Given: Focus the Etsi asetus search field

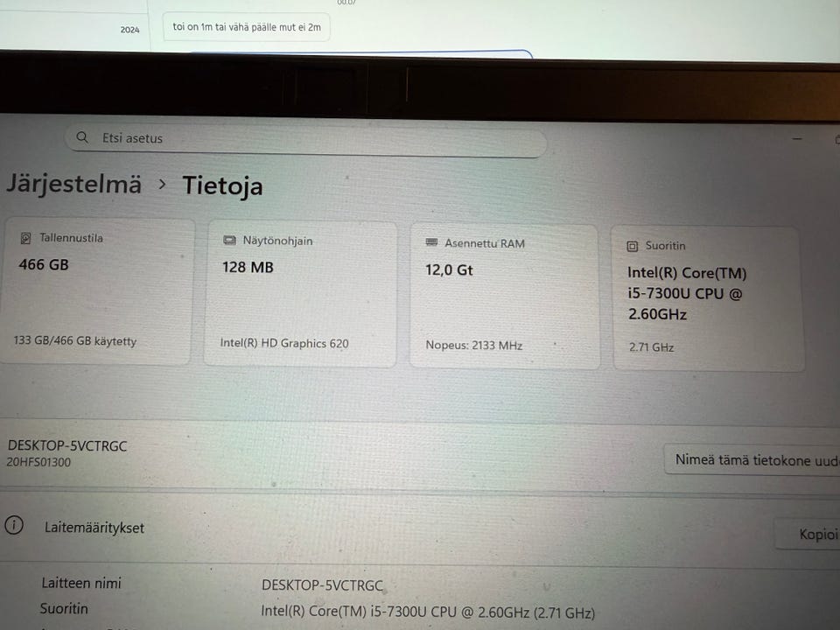Looking at the screenshot, I should [x=306, y=140].
